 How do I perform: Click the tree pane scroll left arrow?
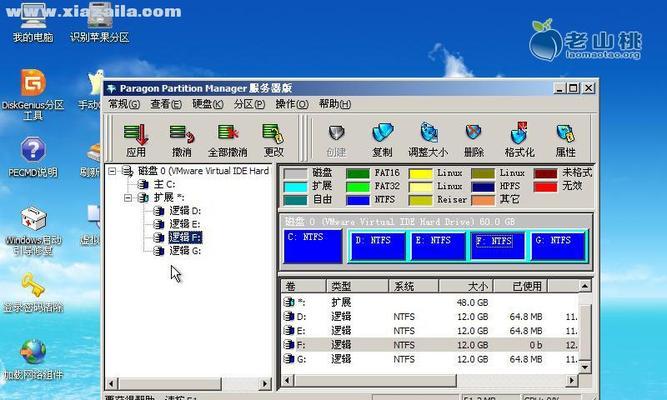point(111,383)
